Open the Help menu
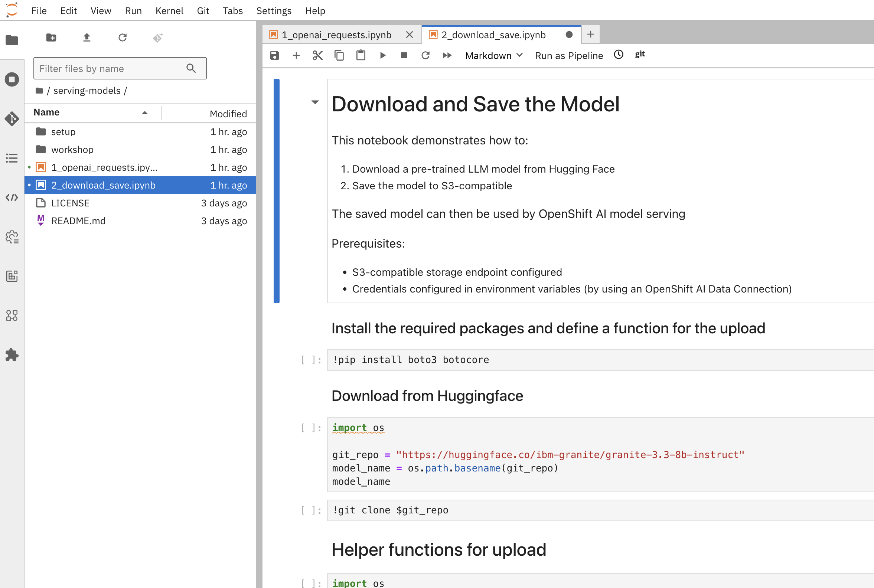Screen dimensions: 874x588 pyautogui.click(x=315, y=10)
